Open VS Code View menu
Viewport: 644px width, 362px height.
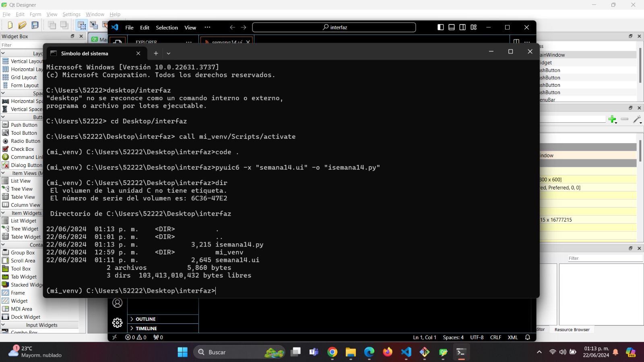coord(190,27)
